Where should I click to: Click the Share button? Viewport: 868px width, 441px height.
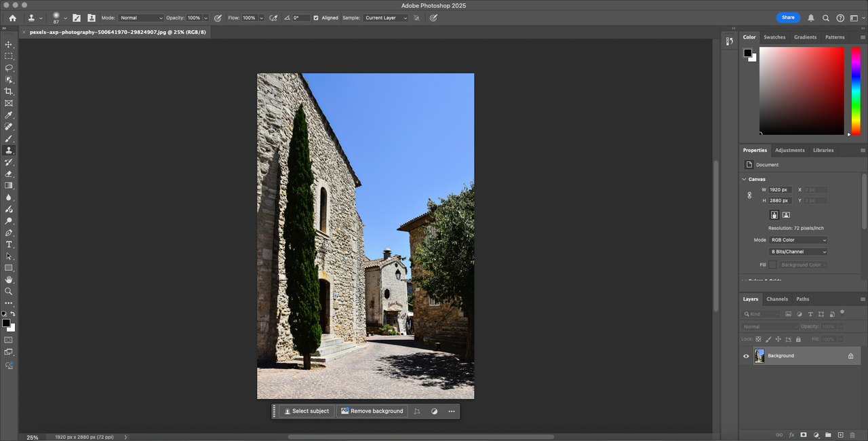coord(788,18)
